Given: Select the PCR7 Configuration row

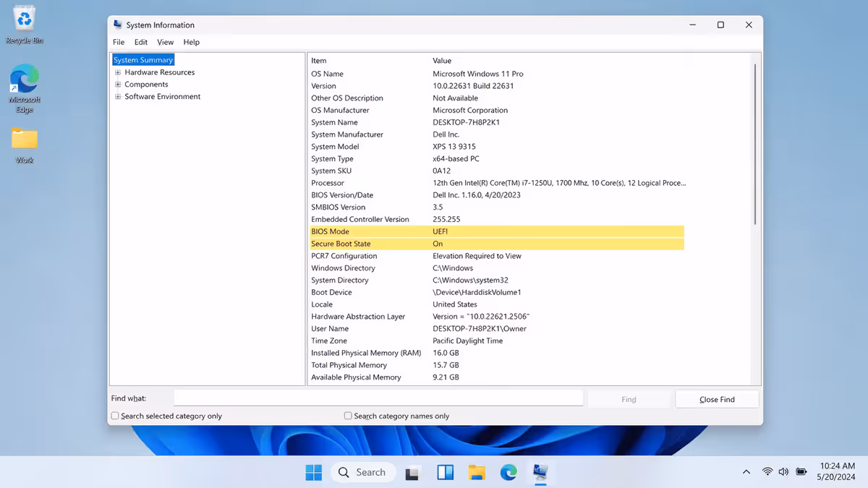Looking at the screenshot, I should pyautogui.click(x=497, y=256).
